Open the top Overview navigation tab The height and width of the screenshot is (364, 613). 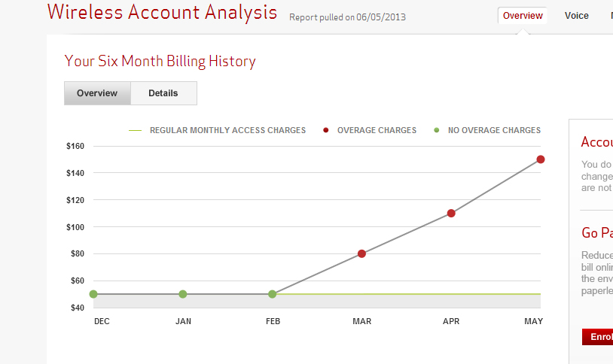pos(523,16)
